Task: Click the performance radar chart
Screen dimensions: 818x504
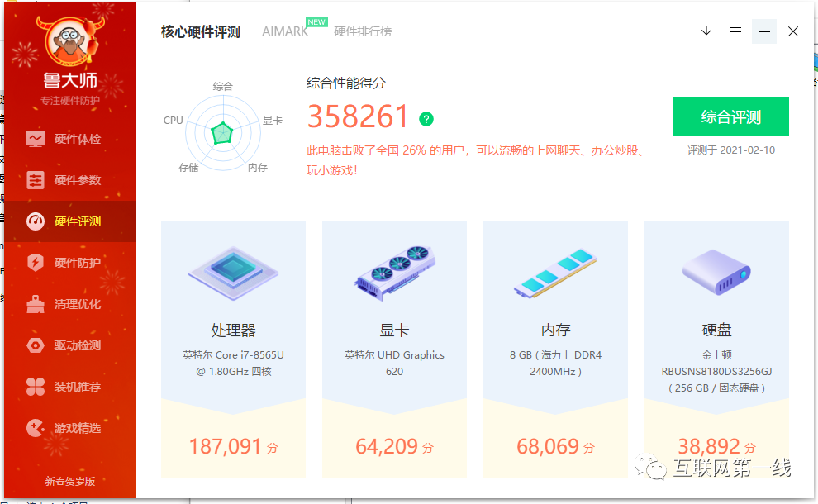Action: (223, 133)
